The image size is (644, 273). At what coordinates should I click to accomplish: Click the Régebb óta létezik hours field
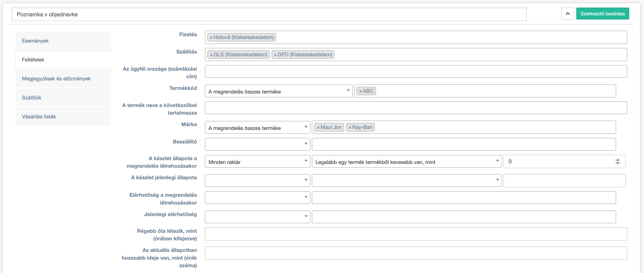coord(416,234)
